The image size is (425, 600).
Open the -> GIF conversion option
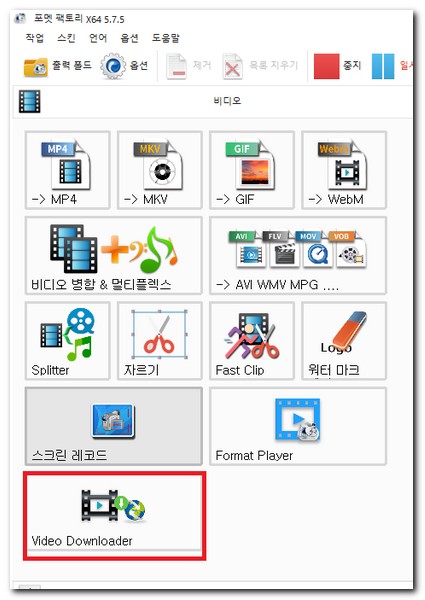click(x=252, y=170)
